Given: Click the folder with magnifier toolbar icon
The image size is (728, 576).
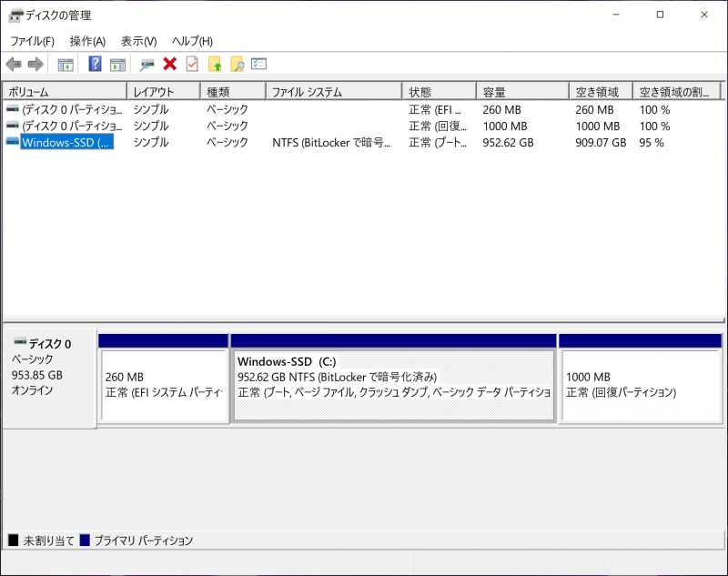Looking at the screenshot, I should tap(238, 64).
